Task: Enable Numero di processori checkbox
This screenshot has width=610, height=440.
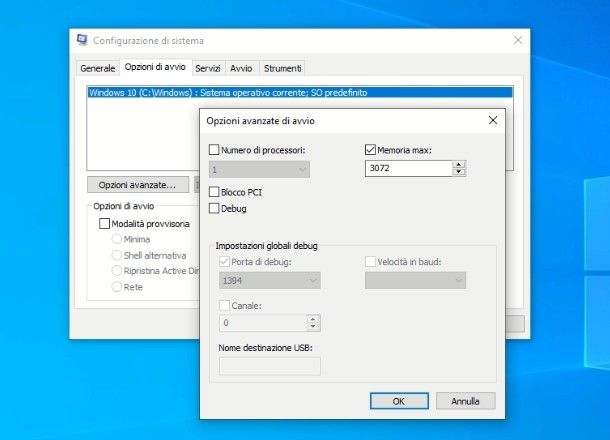Action: click(x=214, y=150)
